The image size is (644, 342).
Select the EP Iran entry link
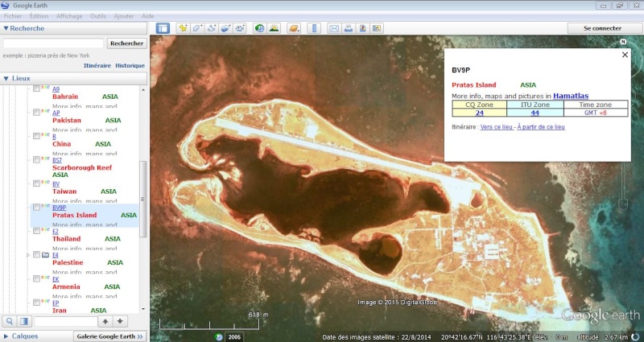coord(56,303)
